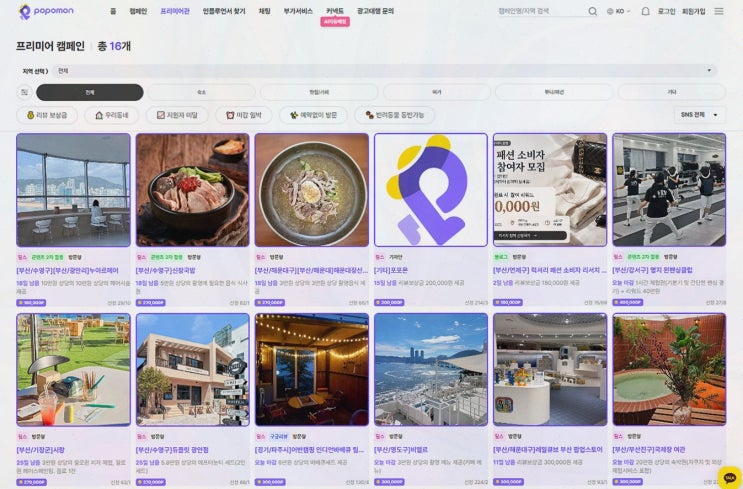Open the 프리미어관 menu
Screen dimensions: 743x489
pyautogui.click(x=175, y=11)
